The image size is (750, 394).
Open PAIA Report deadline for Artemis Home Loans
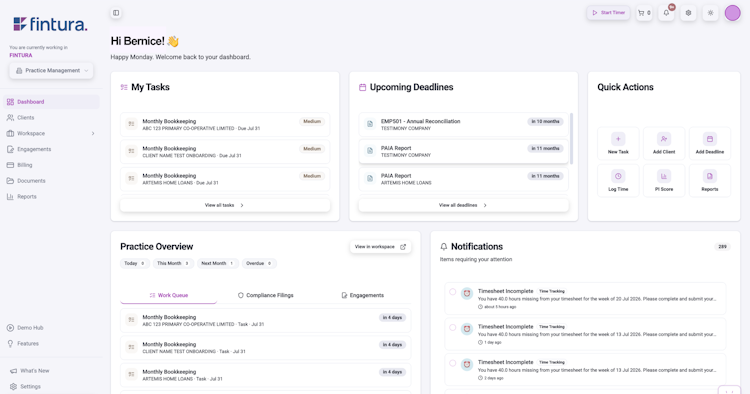(463, 179)
